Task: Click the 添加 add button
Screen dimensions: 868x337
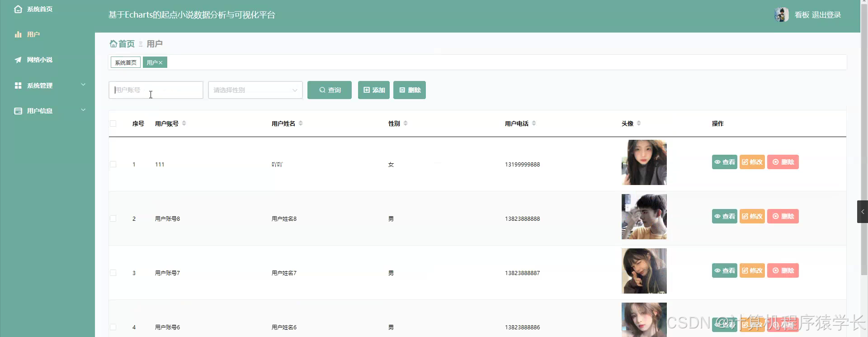Action: click(x=374, y=90)
